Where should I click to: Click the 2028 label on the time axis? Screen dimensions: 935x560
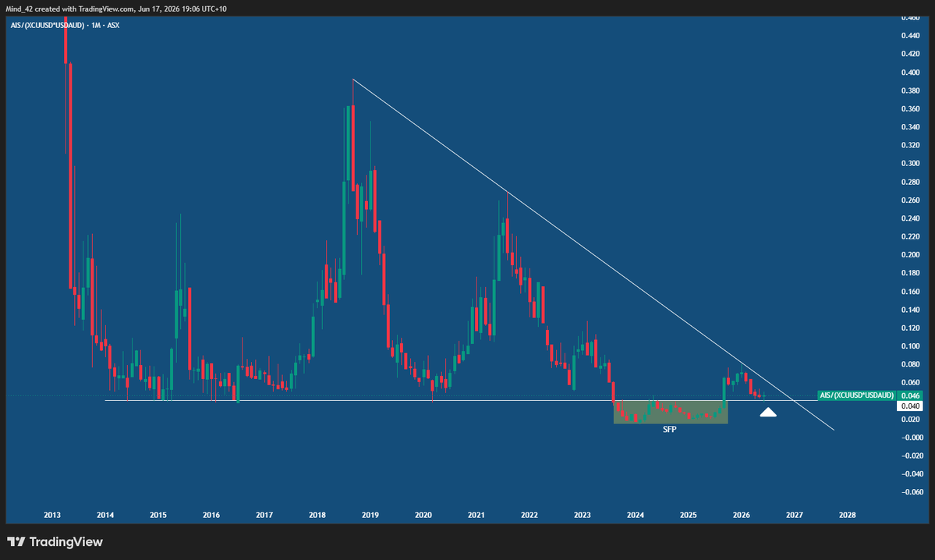(848, 516)
